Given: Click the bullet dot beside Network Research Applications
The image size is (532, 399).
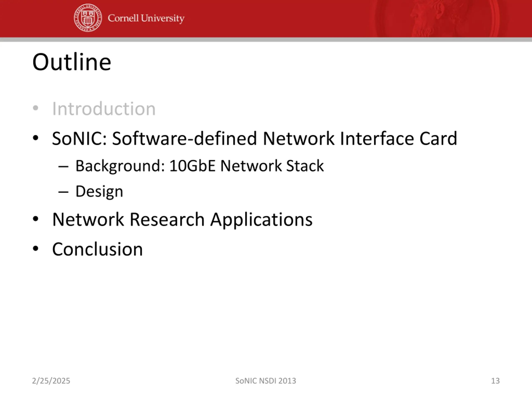Looking at the screenshot, I should pos(36,219).
